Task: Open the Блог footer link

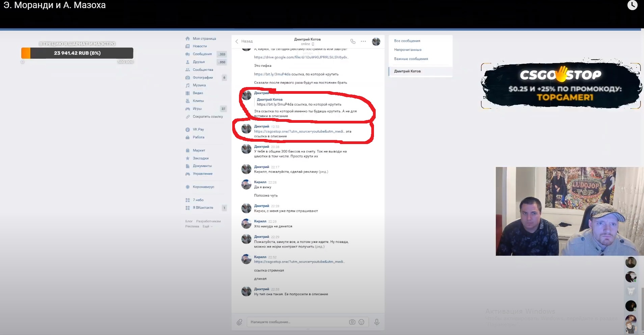Action: (189, 221)
